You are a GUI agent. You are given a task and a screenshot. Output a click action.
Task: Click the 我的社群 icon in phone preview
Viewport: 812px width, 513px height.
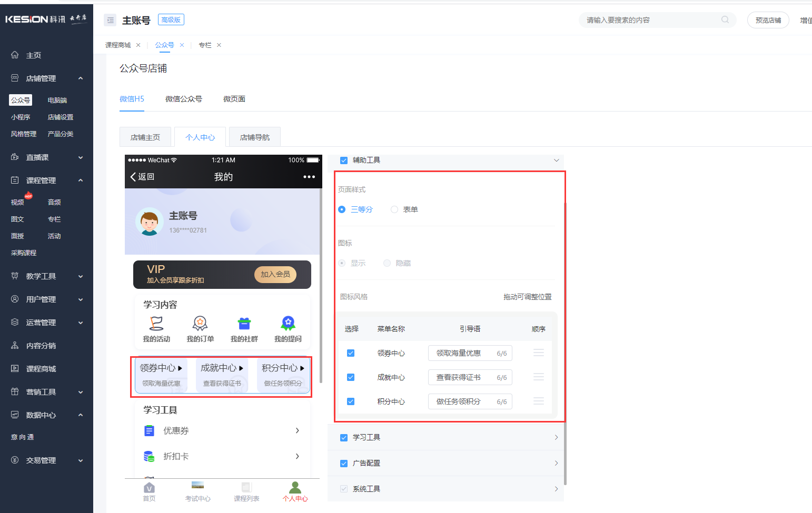pos(244,324)
